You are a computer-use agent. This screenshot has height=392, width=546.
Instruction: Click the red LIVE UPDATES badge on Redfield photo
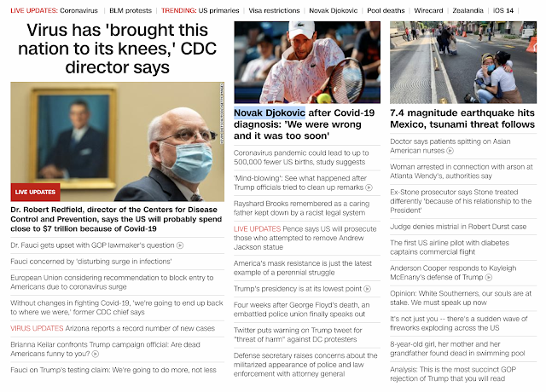[35, 192]
